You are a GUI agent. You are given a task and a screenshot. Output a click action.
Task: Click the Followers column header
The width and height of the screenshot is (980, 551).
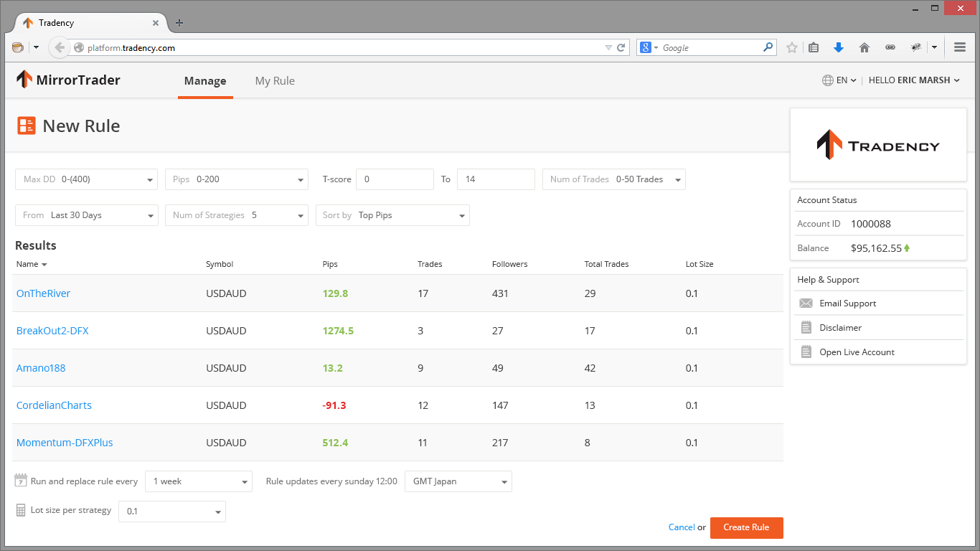coord(510,264)
